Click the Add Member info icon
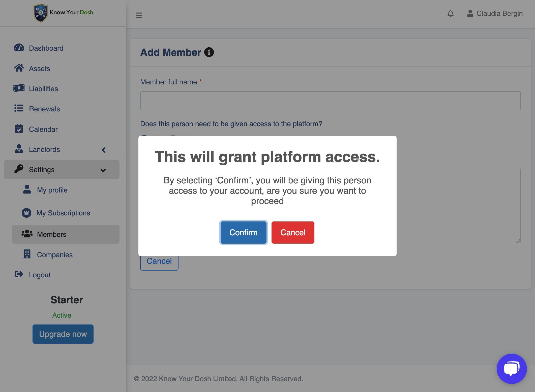Image resolution: width=535 pixels, height=392 pixels. pos(209,52)
